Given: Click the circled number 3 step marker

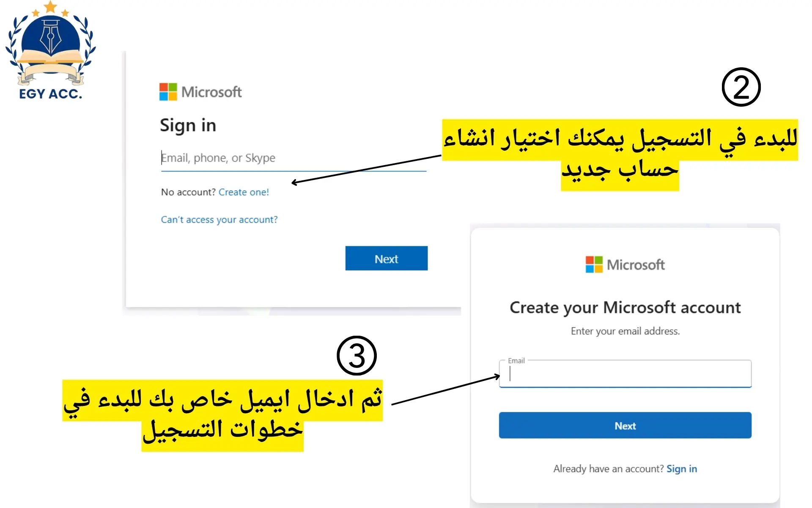Looking at the screenshot, I should [357, 356].
